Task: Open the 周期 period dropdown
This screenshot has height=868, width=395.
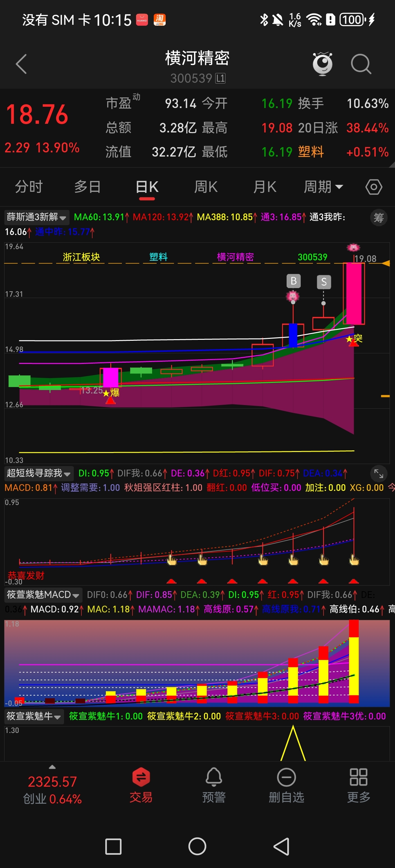Action: click(323, 187)
